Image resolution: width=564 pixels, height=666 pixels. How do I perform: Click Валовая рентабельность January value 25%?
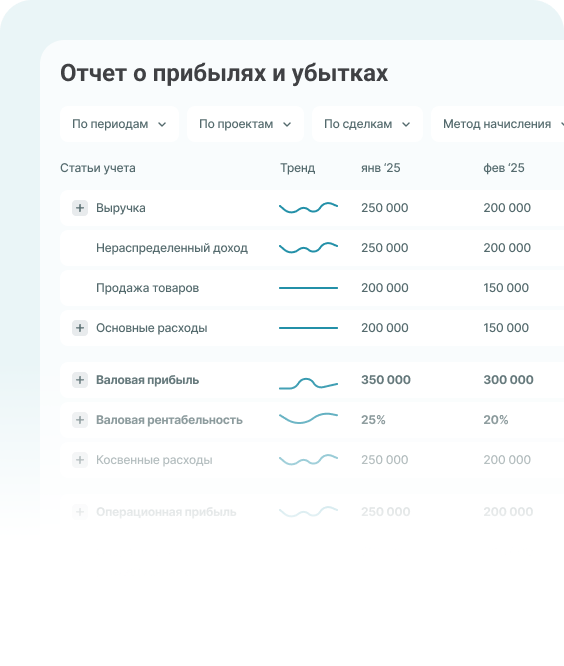[373, 420]
